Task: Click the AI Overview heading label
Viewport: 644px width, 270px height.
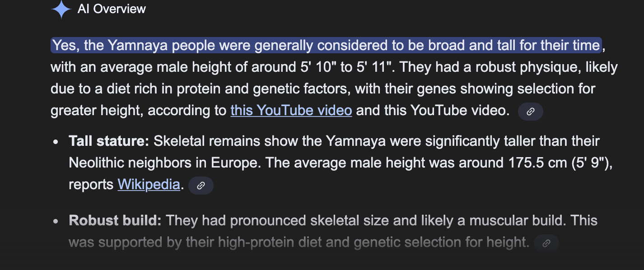Action: [112, 9]
